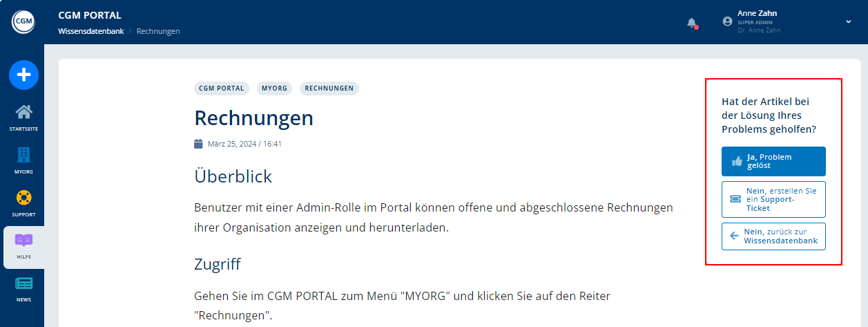Click the Zugriff heading
The height and width of the screenshot is (327, 868).
point(218,264)
